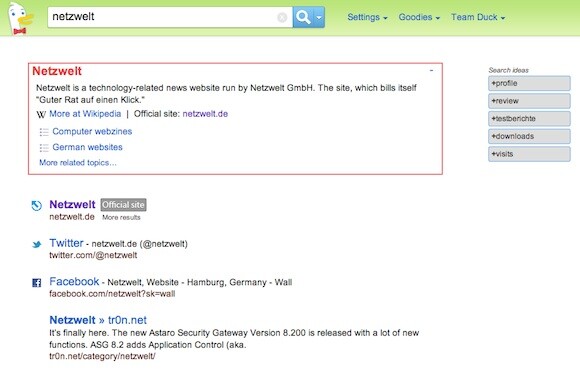Add the +profile search idea
The width and height of the screenshot is (580, 370).
coord(529,83)
